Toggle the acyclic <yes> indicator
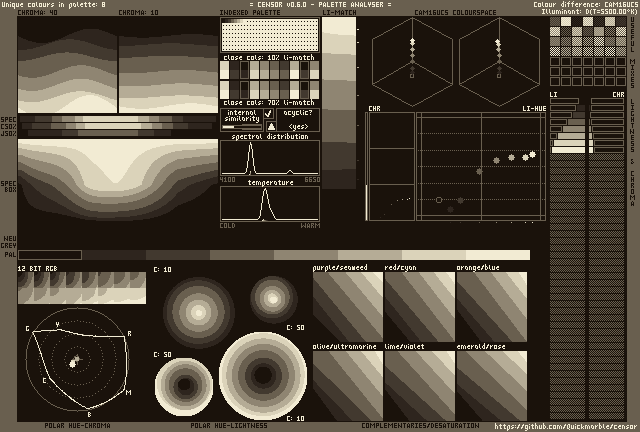The height and width of the screenshot is (432, 640). point(297,126)
